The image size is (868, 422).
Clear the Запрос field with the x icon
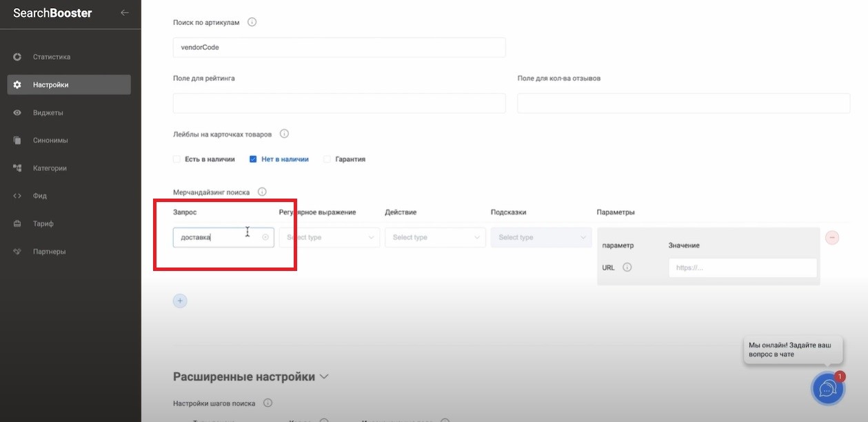(265, 237)
